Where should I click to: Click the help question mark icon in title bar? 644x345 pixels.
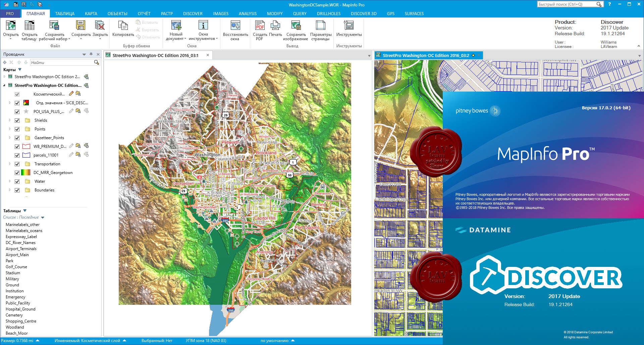609,4
